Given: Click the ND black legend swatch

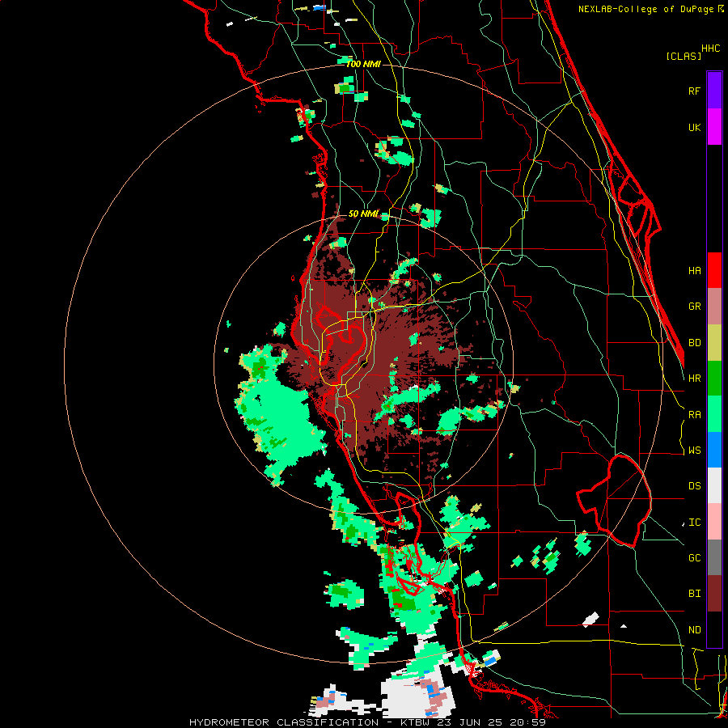Looking at the screenshot, I should [714, 629].
